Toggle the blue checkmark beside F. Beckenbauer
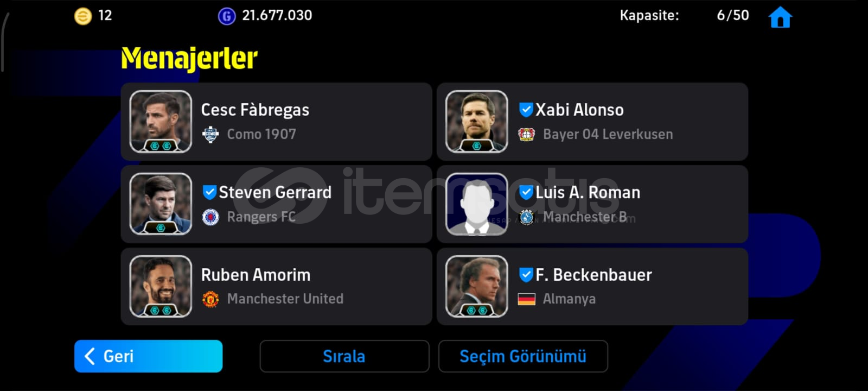This screenshot has width=868, height=391. tap(526, 275)
